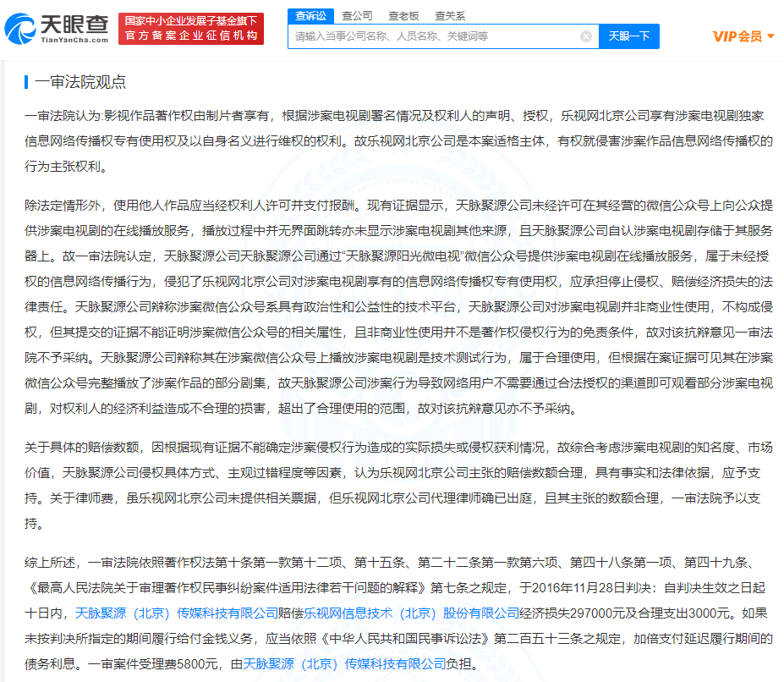Open 乐视网信息技术（北京）股份有限公司 company link
The image size is (784, 682).
pyautogui.click(x=435, y=613)
